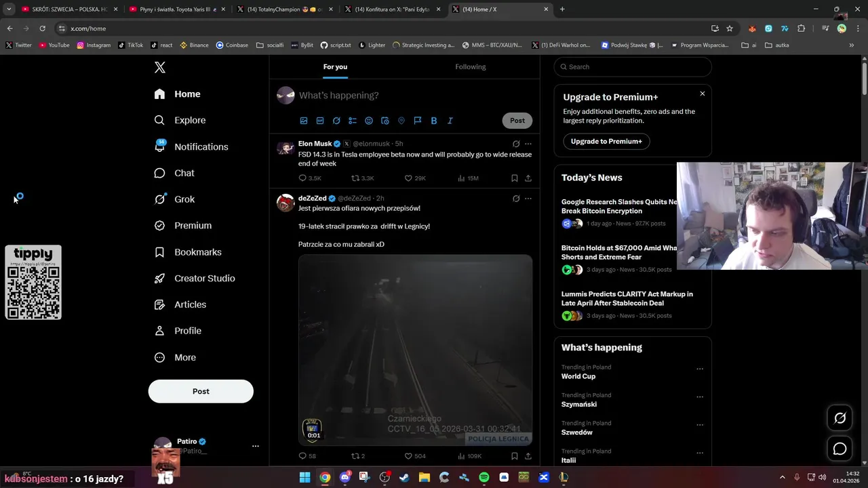Open the World Cup trending topic
This screenshot has height=488, width=868.
(x=578, y=376)
